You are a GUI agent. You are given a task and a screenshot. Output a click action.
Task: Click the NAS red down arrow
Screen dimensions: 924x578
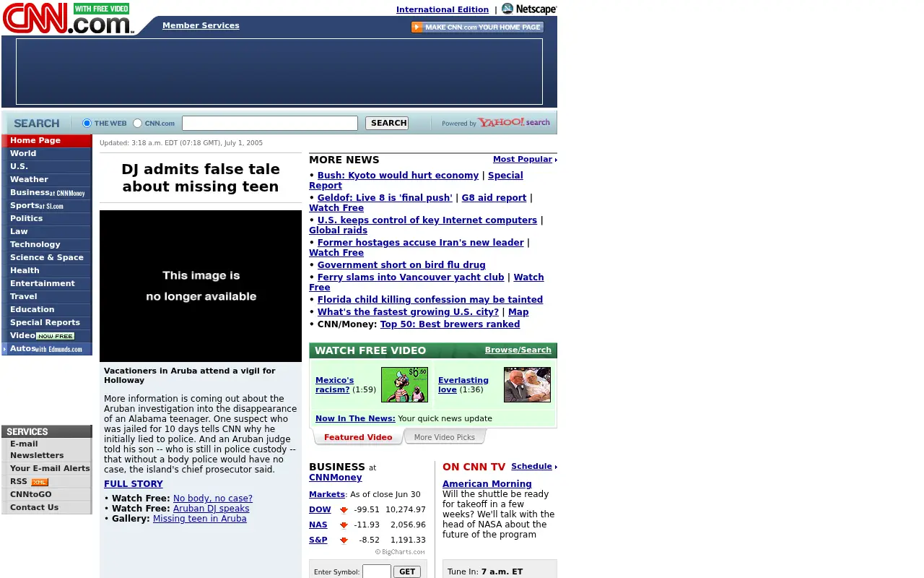point(344,525)
